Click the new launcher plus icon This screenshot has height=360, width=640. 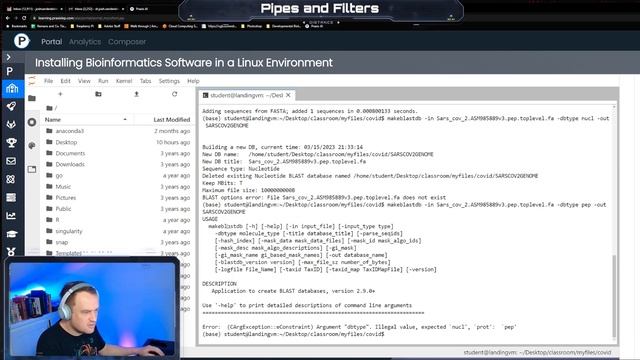click(x=60, y=94)
